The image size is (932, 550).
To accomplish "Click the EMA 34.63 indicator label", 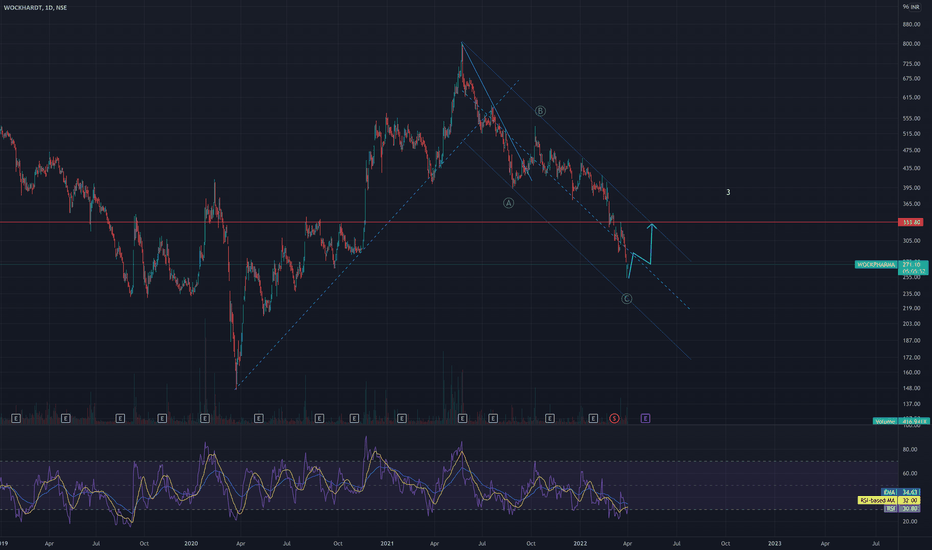I will pyautogui.click(x=900, y=492).
